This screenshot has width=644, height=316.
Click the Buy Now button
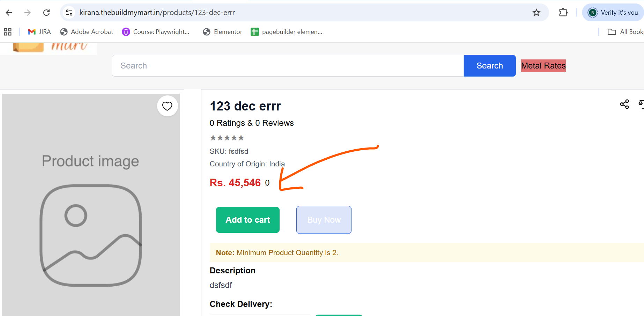click(324, 220)
